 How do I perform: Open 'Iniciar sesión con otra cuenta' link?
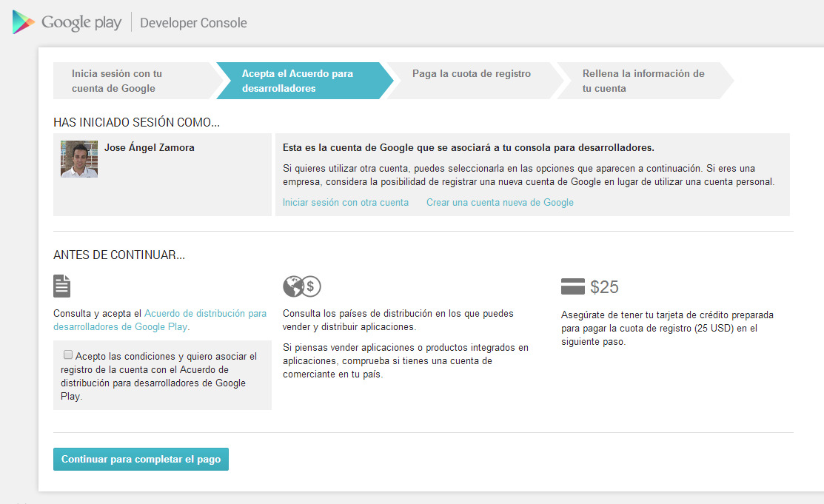coord(346,202)
